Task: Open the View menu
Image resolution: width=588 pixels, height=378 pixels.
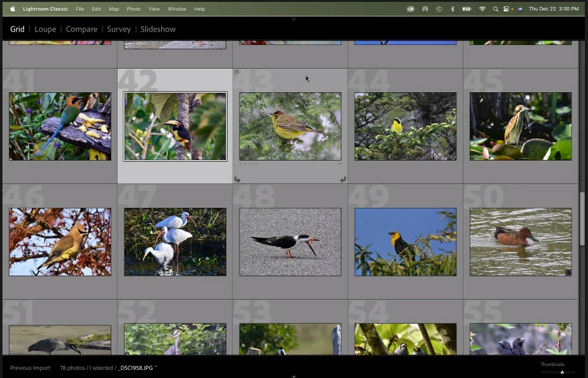Action: (154, 9)
